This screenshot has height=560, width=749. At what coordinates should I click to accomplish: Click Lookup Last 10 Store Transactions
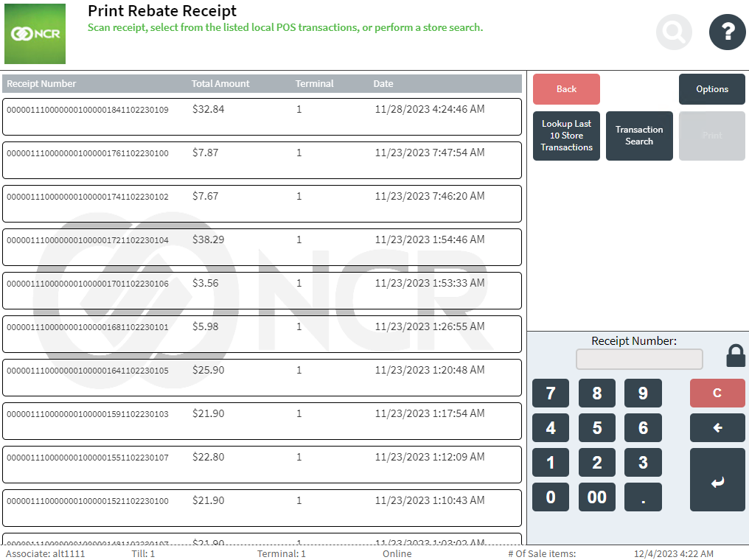[565, 136]
